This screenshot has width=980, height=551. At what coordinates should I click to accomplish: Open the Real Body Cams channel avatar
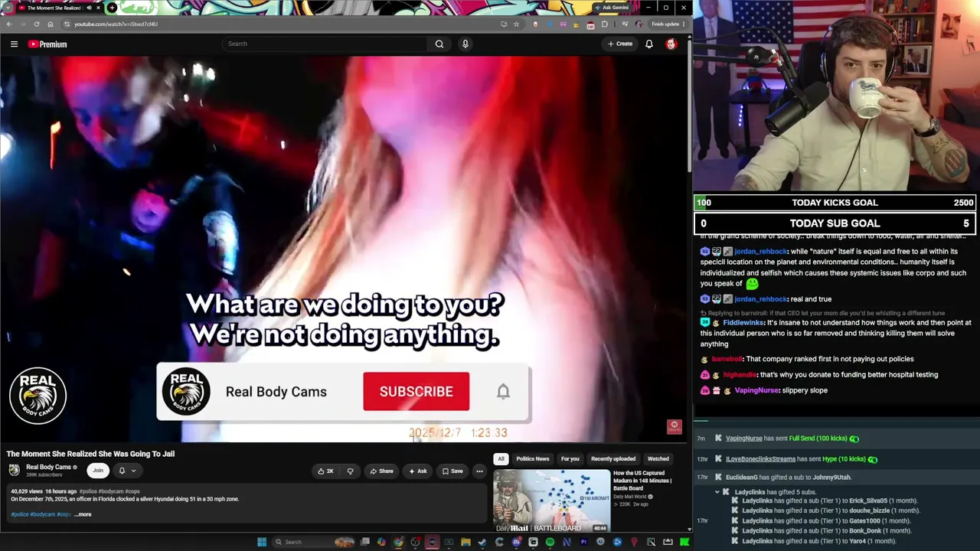click(14, 470)
